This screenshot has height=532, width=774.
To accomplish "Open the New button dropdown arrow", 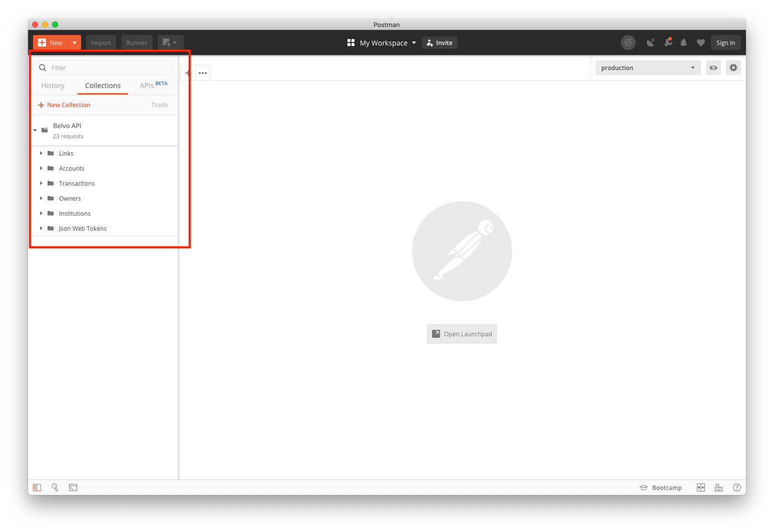I will coord(75,43).
